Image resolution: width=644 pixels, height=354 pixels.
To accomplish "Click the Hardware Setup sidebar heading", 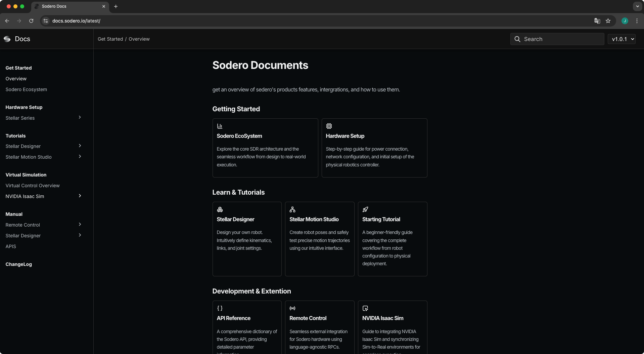I will click(24, 107).
